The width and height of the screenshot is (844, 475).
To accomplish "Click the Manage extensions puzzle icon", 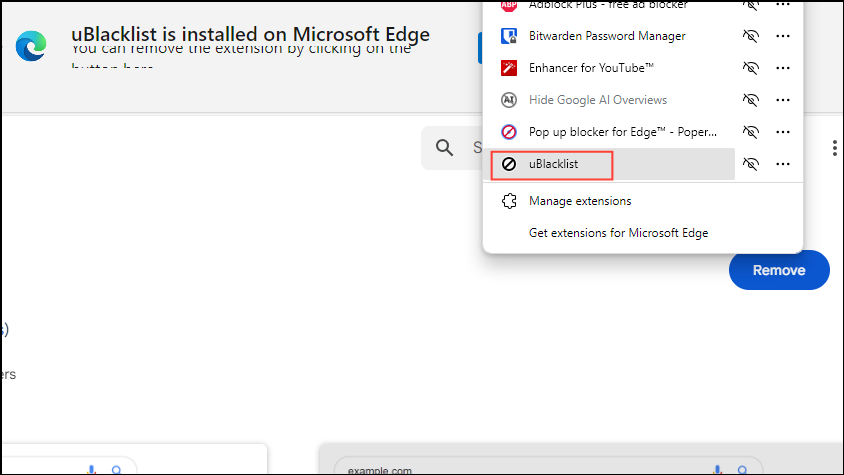I will point(509,201).
